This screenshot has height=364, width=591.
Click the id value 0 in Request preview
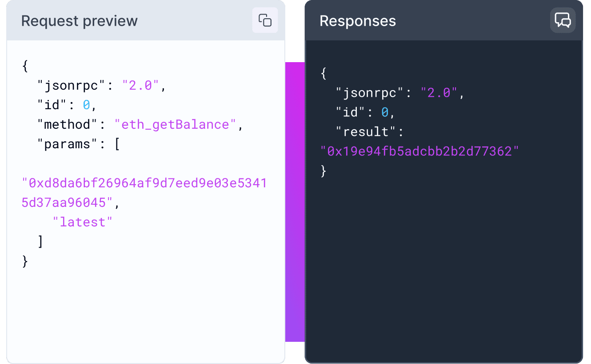87,105
